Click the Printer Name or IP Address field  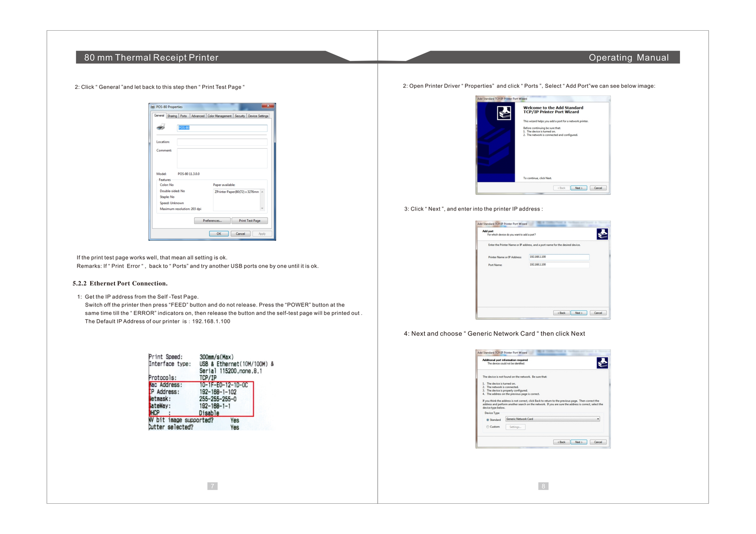click(x=559, y=257)
